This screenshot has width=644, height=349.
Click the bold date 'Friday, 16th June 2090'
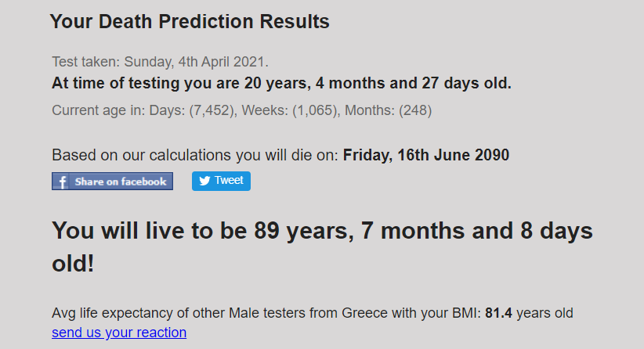[x=426, y=155]
